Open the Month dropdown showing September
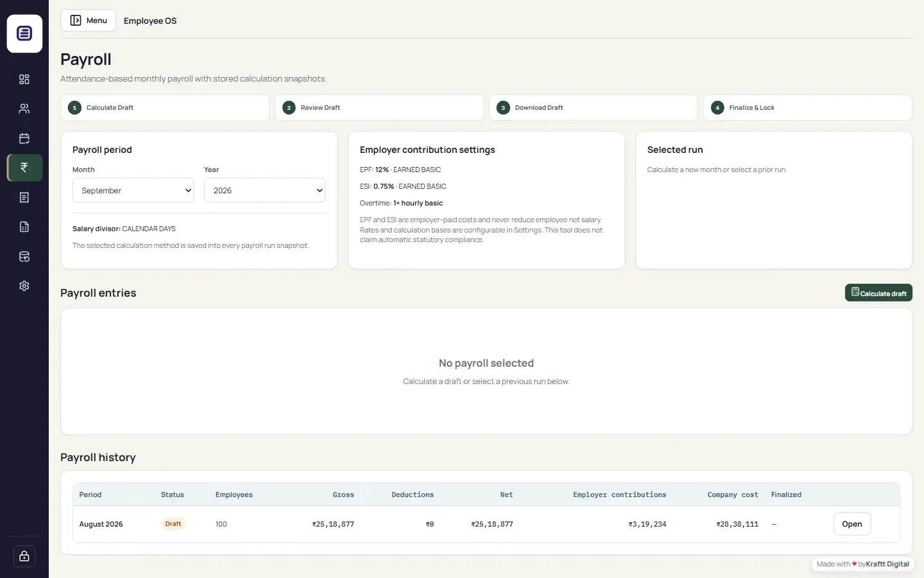The image size is (924, 578). tap(133, 190)
